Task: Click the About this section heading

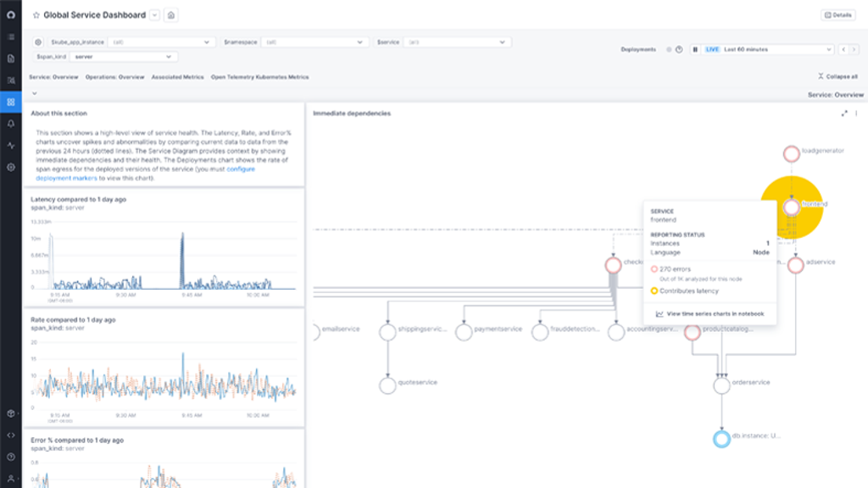Action: click(58, 114)
